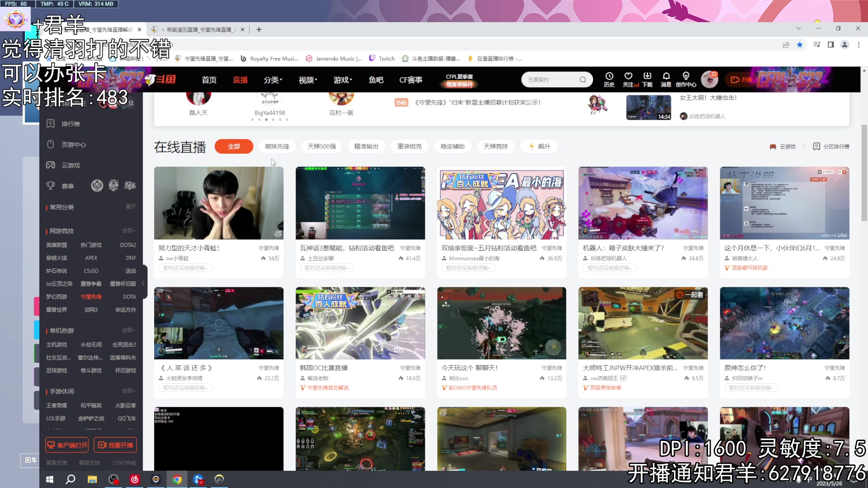Open 鱼吧 in top navigation
The height and width of the screenshot is (488, 868).
pyautogui.click(x=376, y=80)
